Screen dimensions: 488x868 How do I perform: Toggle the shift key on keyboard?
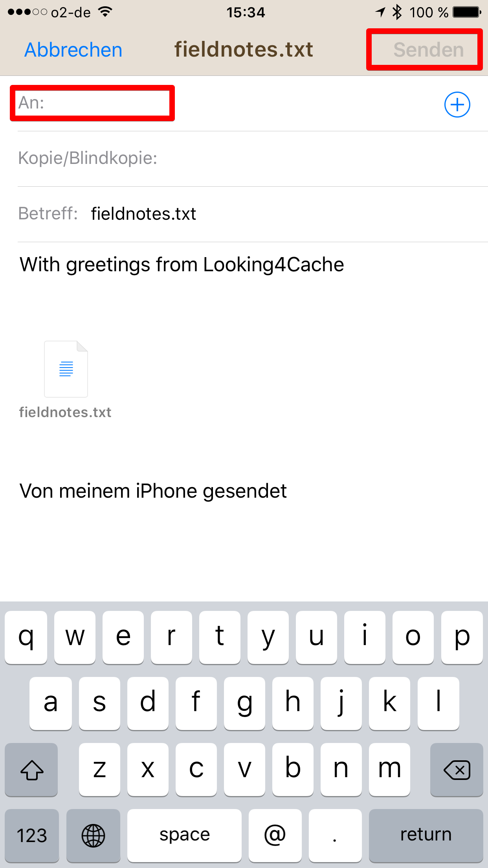(x=31, y=770)
